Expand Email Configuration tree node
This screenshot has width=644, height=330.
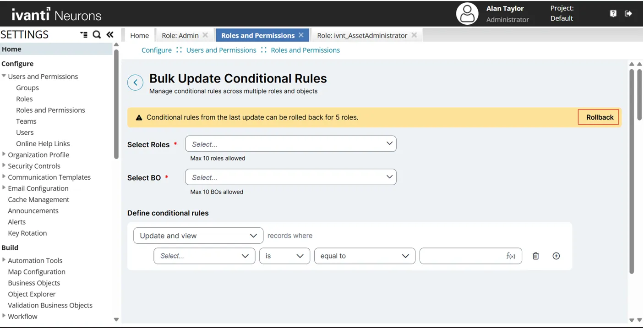click(4, 188)
